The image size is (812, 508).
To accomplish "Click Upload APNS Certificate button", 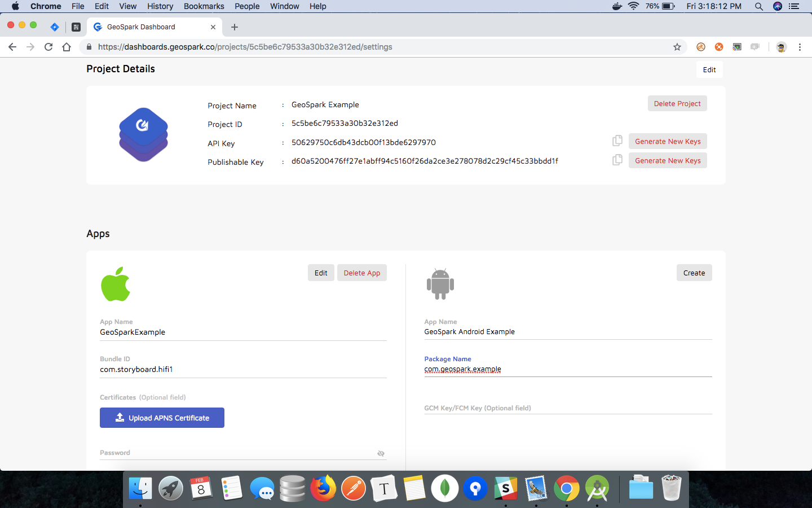I will (162, 418).
